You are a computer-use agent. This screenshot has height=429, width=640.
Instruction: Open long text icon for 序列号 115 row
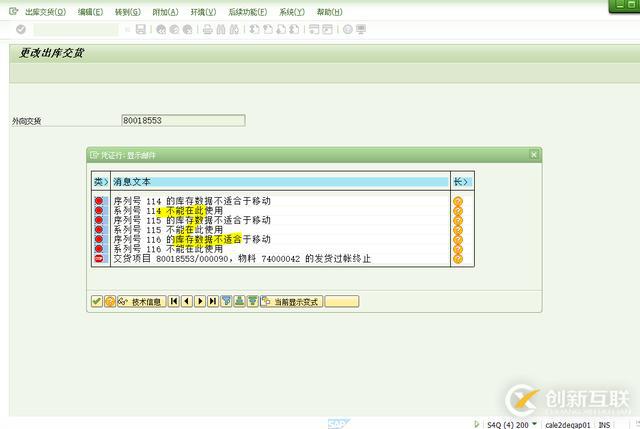coord(458,220)
